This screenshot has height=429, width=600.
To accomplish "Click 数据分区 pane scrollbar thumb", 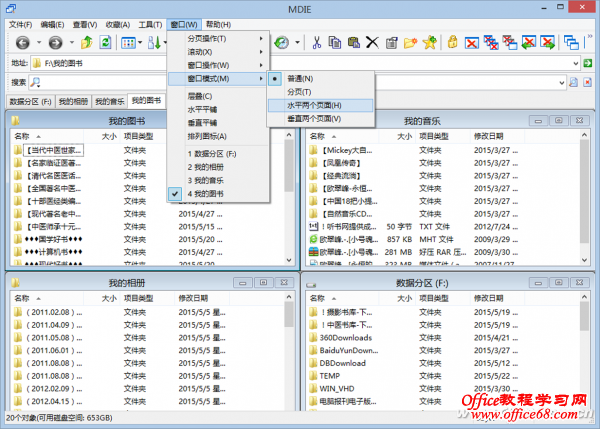I will (x=584, y=316).
